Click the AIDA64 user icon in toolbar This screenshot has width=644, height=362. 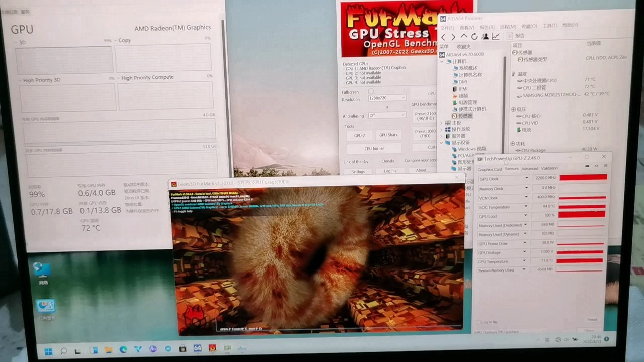485,36
